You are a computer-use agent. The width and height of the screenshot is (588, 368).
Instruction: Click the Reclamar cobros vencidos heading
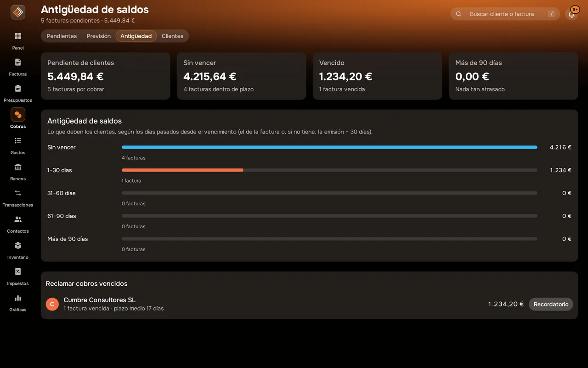click(87, 284)
